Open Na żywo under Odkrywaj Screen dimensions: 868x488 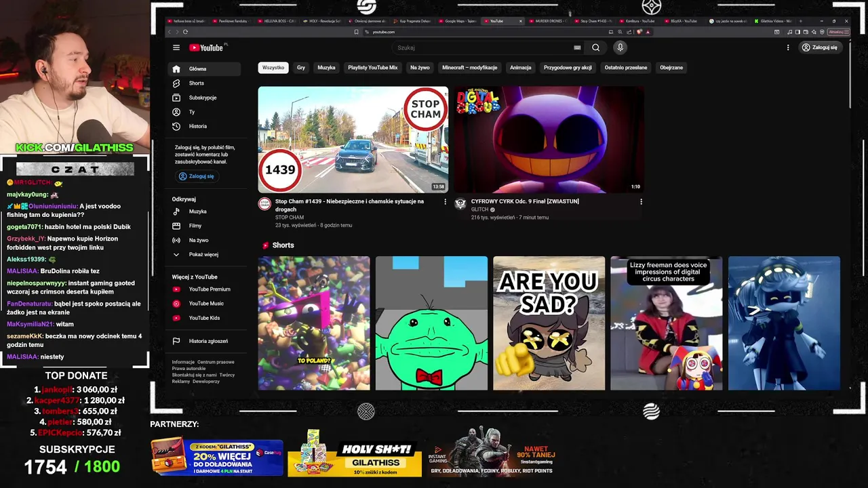[204, 240]
